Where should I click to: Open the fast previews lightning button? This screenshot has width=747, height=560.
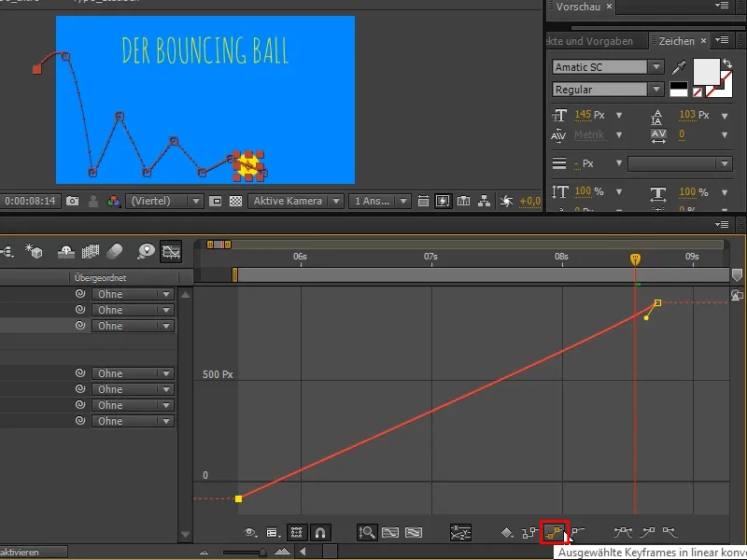(443, 201)
